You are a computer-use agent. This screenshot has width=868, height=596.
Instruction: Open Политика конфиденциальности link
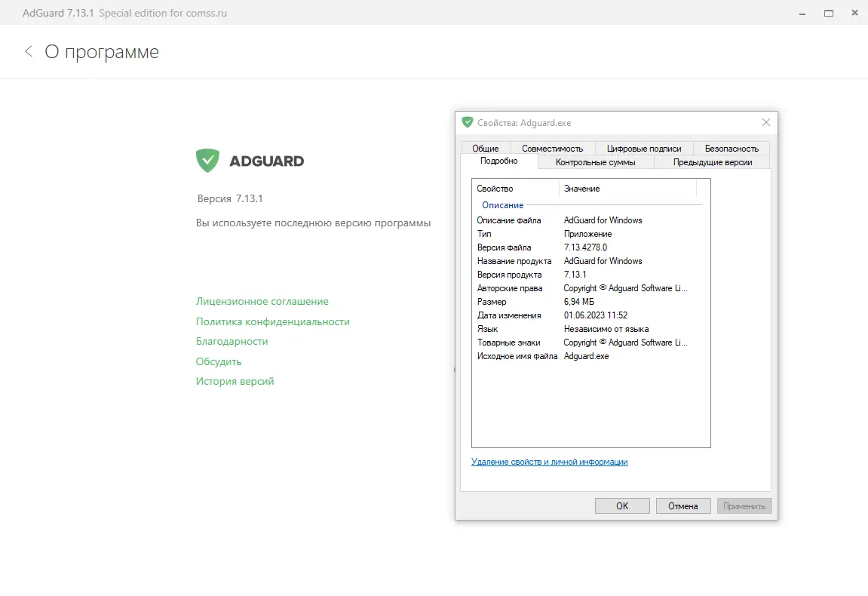[272, 321]
